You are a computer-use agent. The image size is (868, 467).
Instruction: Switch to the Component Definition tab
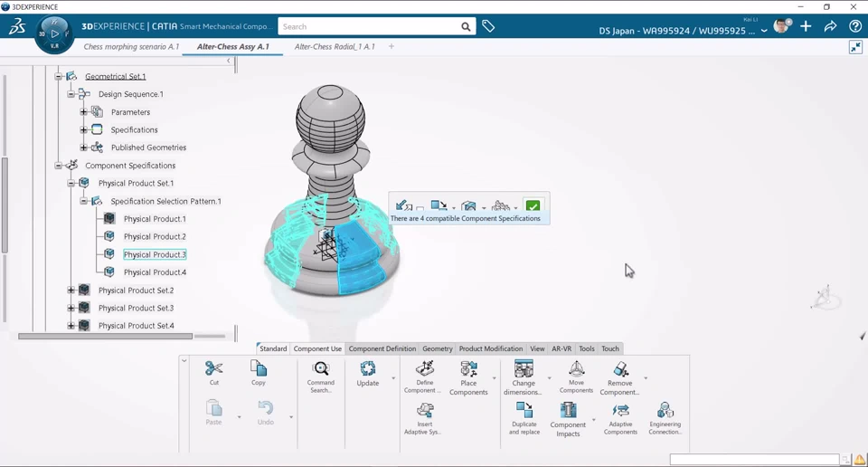pyautogui.click(x=382, y=348)
